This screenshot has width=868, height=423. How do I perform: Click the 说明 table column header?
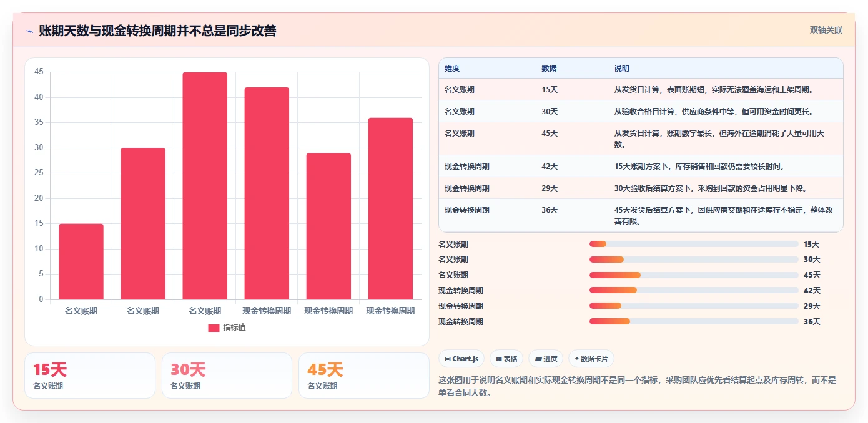(622, 69)
